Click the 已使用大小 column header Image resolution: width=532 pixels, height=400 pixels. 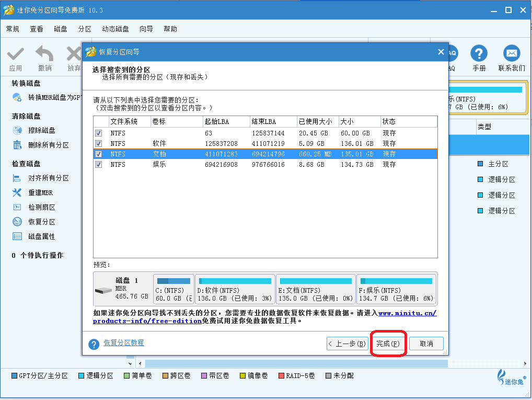click(x=318, y=121)
